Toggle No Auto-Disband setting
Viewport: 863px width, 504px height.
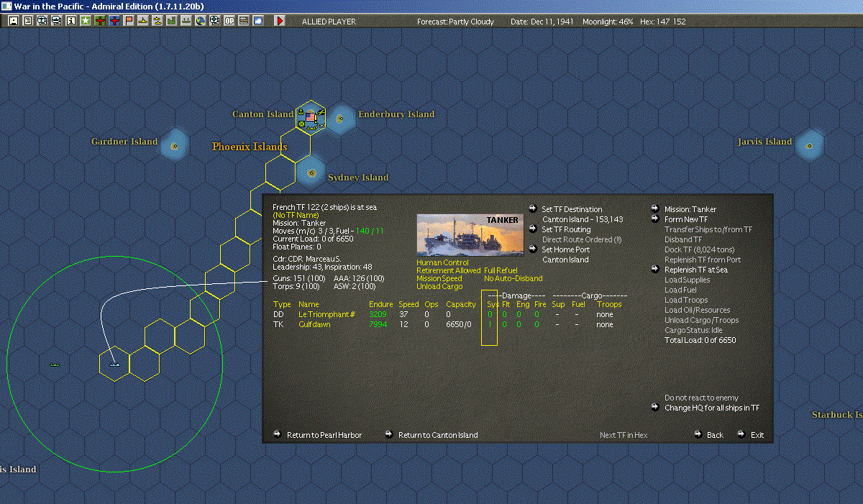tap(513, 278)
